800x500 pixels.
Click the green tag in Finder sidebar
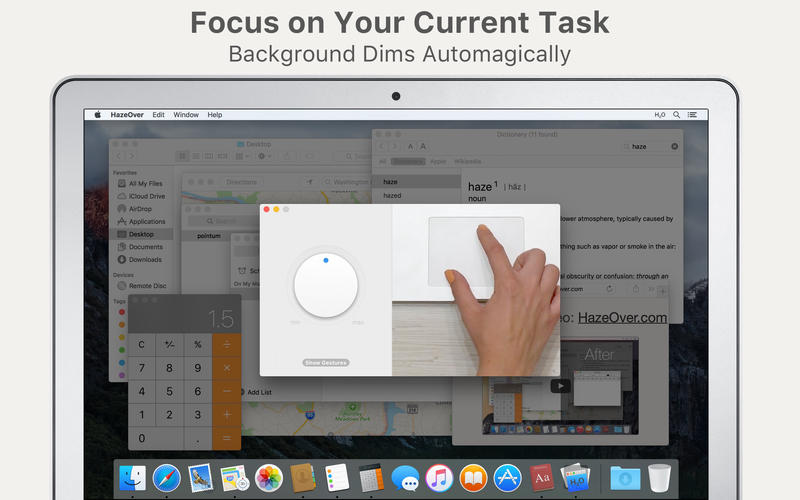click(x=121, y=350)
